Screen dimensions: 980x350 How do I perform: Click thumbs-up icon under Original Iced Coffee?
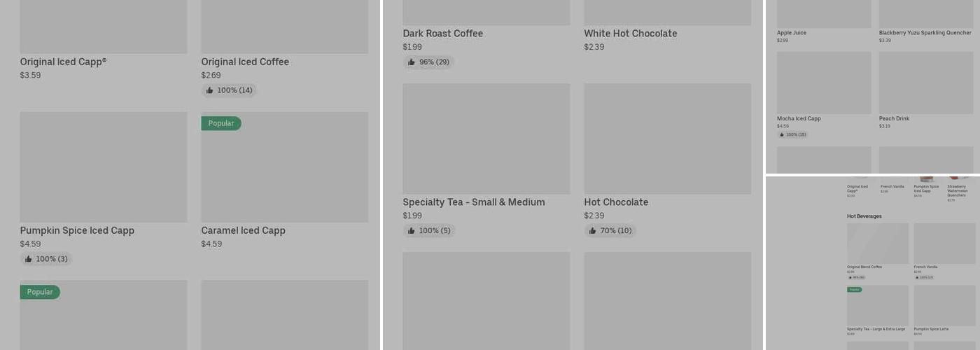(x=210, y=90)
